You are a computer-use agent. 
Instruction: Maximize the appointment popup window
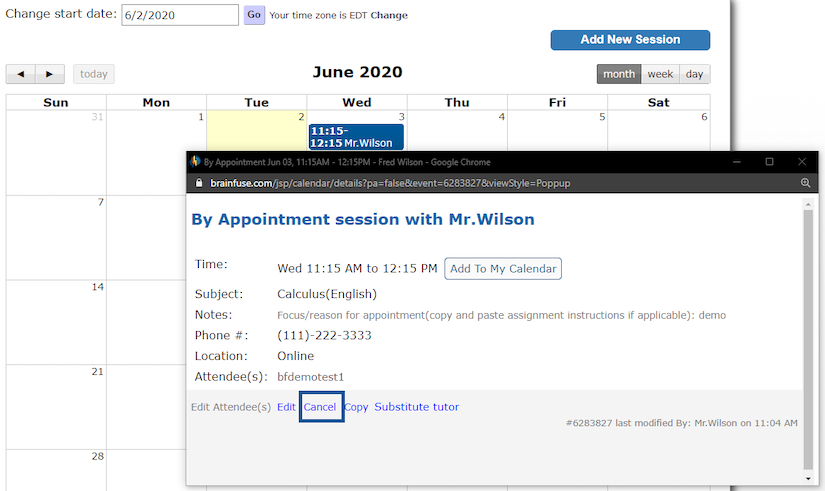pos(769,162)
